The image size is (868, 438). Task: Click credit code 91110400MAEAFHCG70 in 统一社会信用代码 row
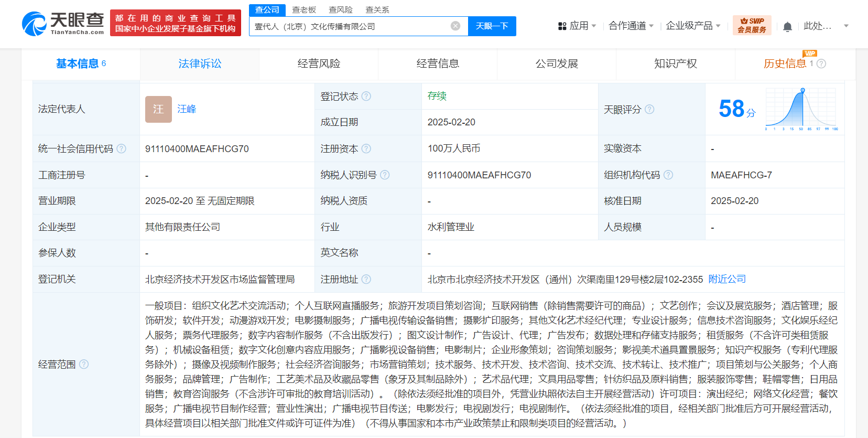197,148
